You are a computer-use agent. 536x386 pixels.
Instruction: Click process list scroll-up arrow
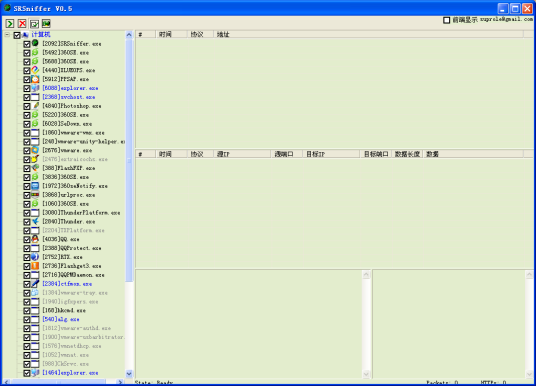[129, 35]
